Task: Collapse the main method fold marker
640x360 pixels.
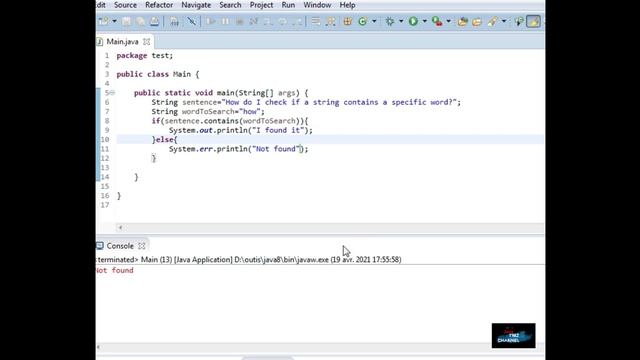Action: (112, 93)
